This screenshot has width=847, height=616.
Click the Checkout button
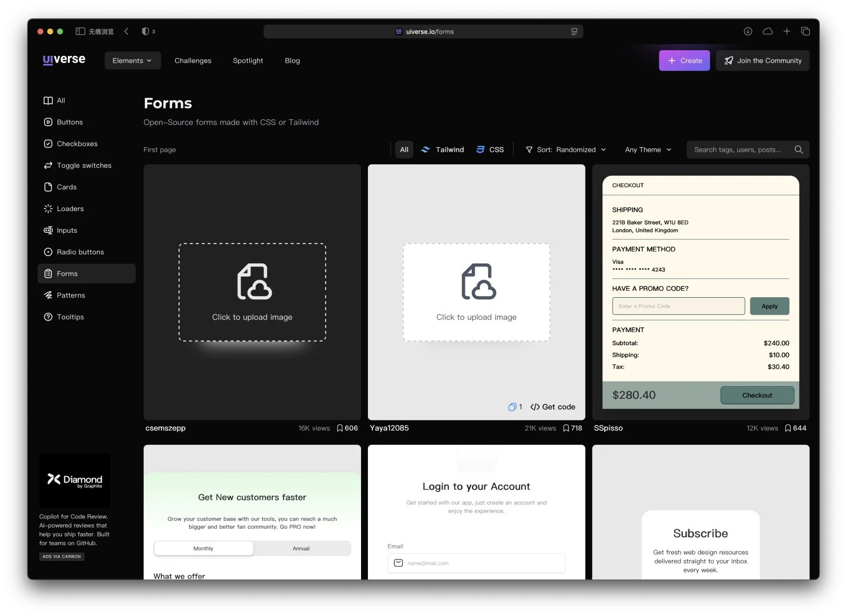pos(757,395)
